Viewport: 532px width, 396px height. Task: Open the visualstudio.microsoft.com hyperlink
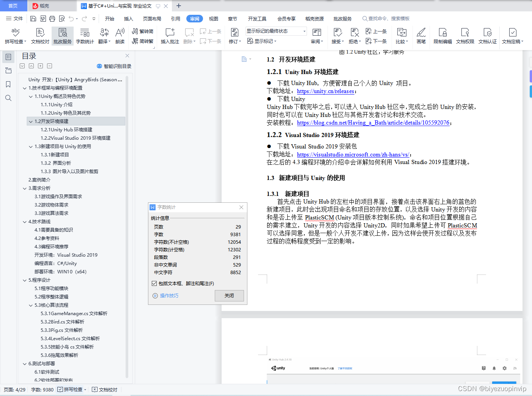(x=353, y=155)
